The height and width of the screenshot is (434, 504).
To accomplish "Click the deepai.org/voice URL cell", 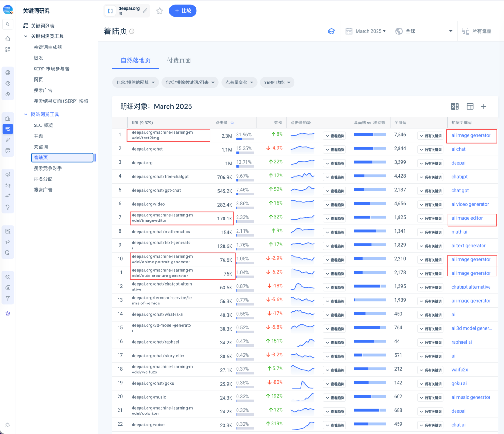I will (x=148, y=425).
